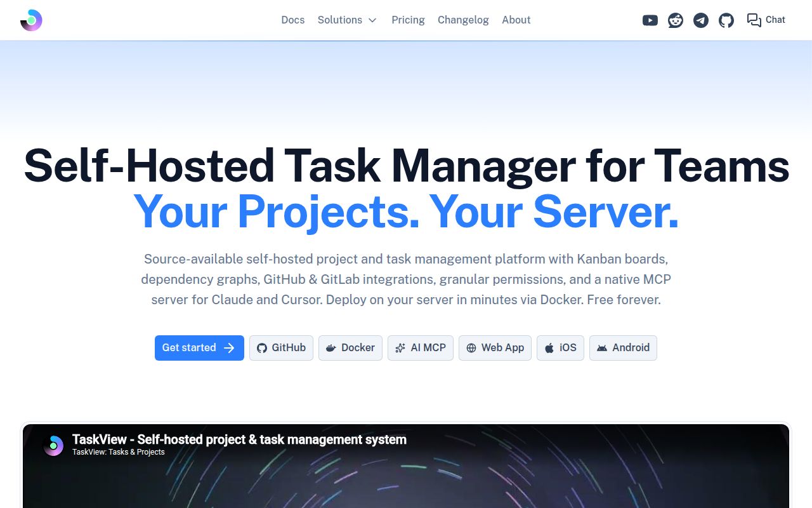Open the About page
Viewport: 812px width, 508px height.
[x=516, y=20]
